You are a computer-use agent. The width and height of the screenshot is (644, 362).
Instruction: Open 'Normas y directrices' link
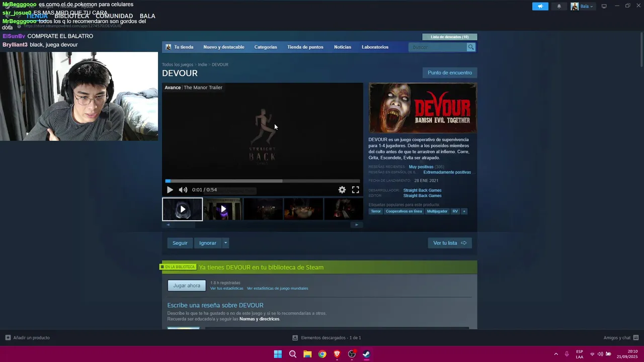259,319
